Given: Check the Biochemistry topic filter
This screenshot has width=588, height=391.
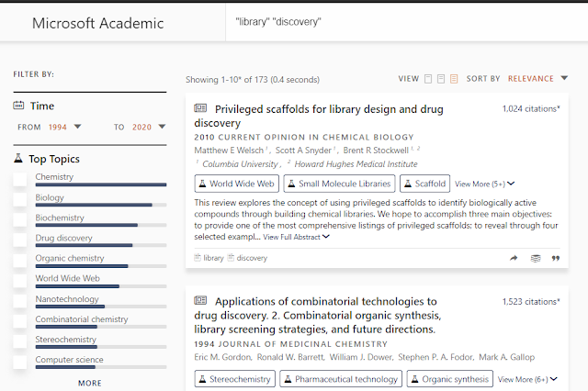Looking at the screenshot, I should (x=20, y=220).
